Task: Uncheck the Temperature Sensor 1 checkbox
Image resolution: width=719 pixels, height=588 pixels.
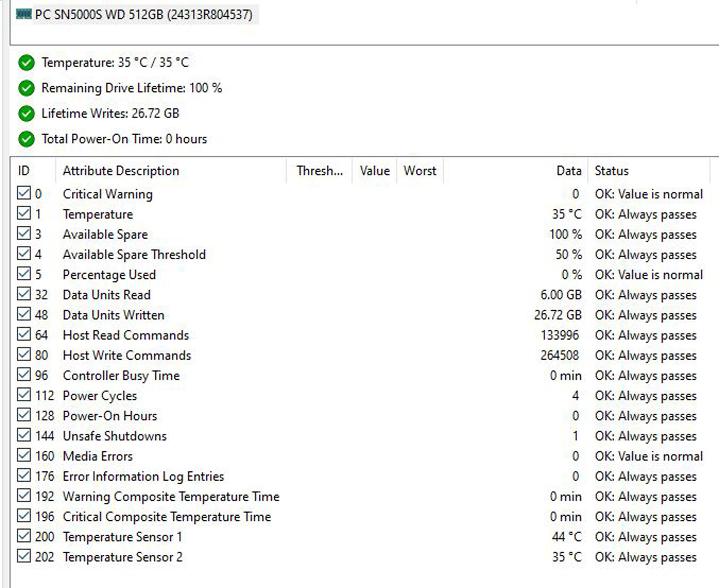Action: click(x=24, y=536)
